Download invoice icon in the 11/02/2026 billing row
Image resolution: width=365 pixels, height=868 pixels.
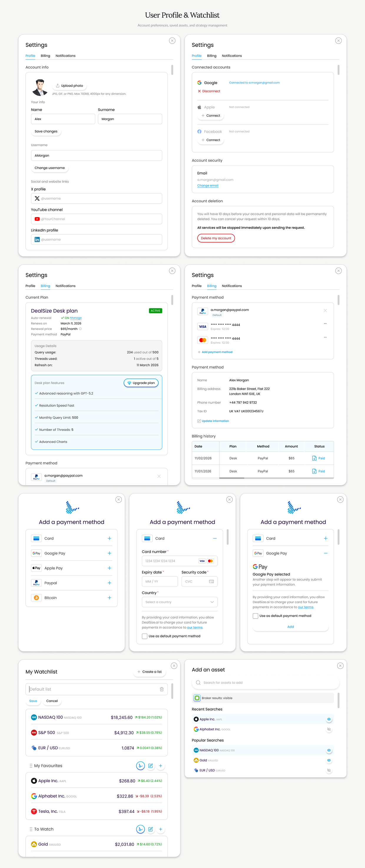pos(314,458)
